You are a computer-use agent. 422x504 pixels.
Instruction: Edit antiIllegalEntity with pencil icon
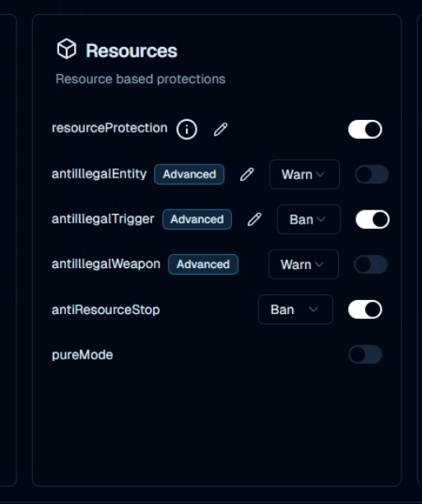[x=247, y=174]
